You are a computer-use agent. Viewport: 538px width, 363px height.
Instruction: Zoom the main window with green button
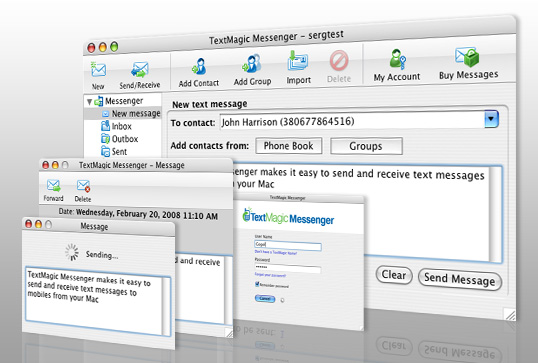[114, 47]
